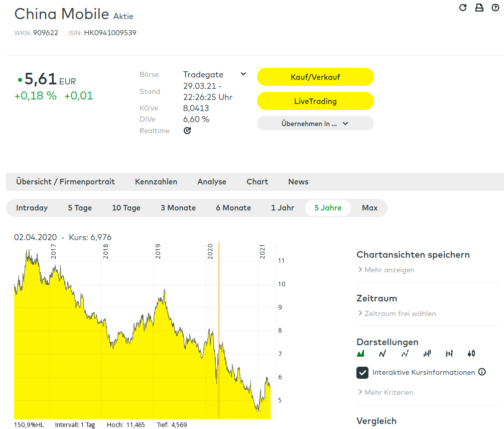The height and width of the screenshot is (429, 504).
Task: Show info about Interaktive Kursinformationen
Action: click(482, 372)
